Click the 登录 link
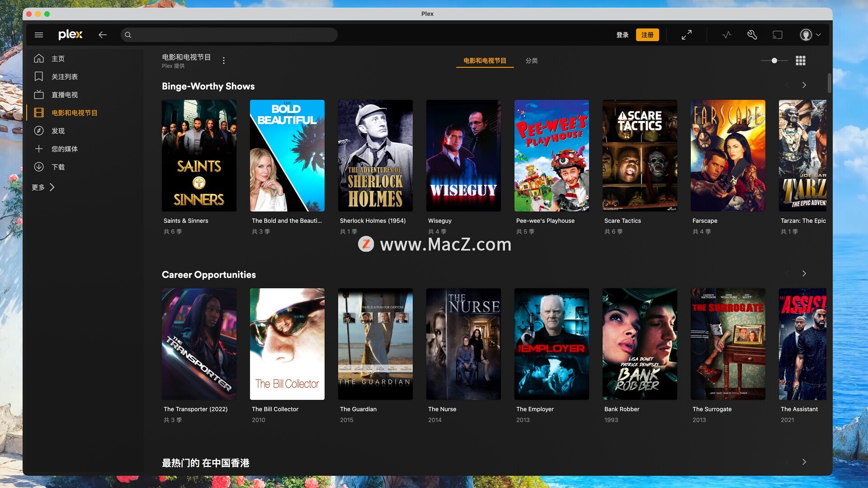Screen dimensions: 868x488 (622, 35)
